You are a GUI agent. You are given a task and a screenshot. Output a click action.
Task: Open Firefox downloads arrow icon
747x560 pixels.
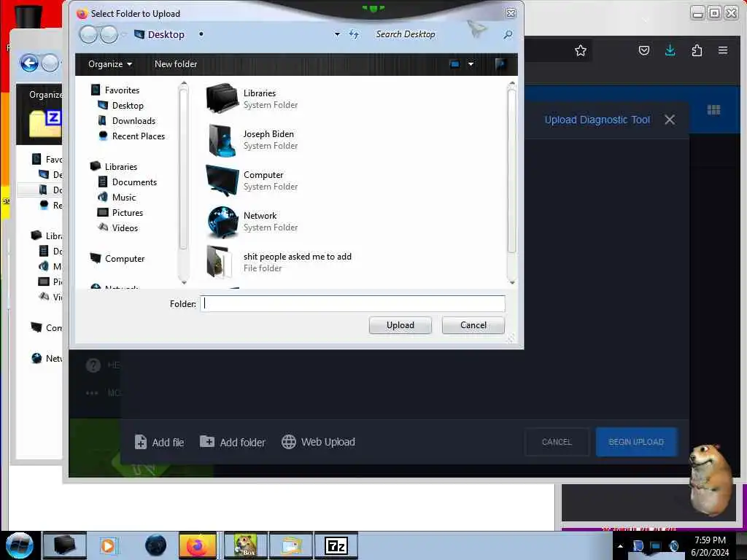[x=670, y=50]
